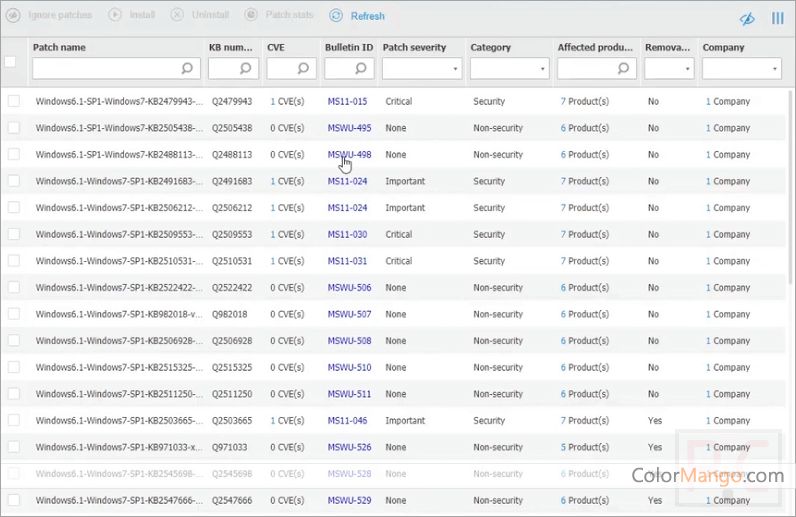Screen dimensions: 796x517
Task: Click search magnifier in KB number filter
Action: 247,68
